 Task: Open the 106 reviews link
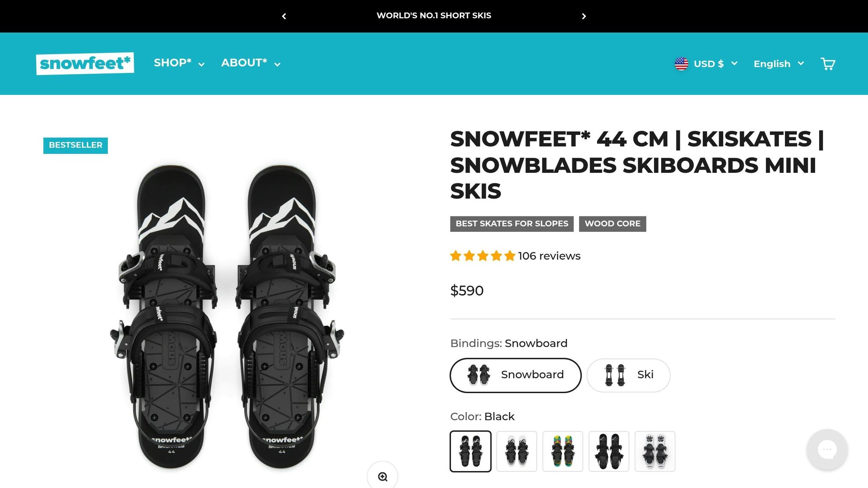tap(549, 256)
